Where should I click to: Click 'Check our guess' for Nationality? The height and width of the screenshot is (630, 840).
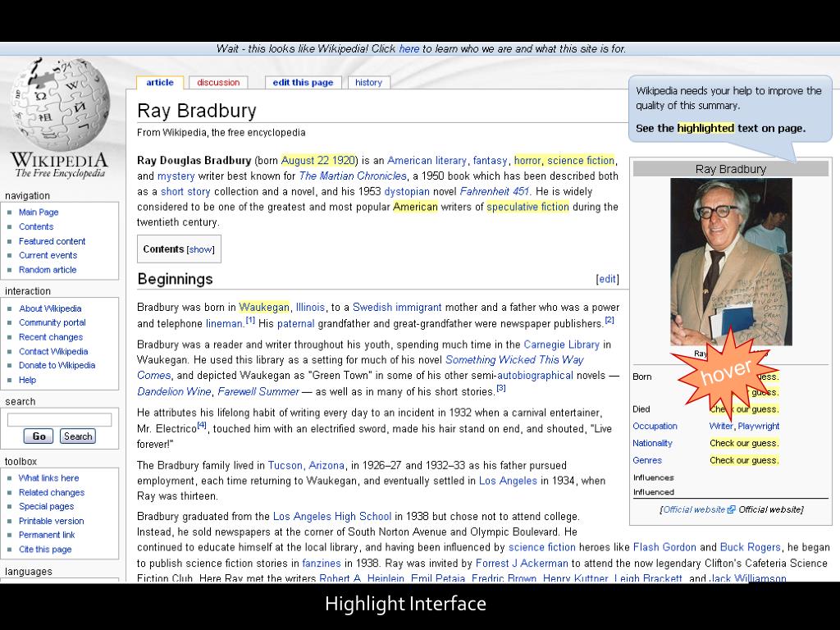(744, 444)
